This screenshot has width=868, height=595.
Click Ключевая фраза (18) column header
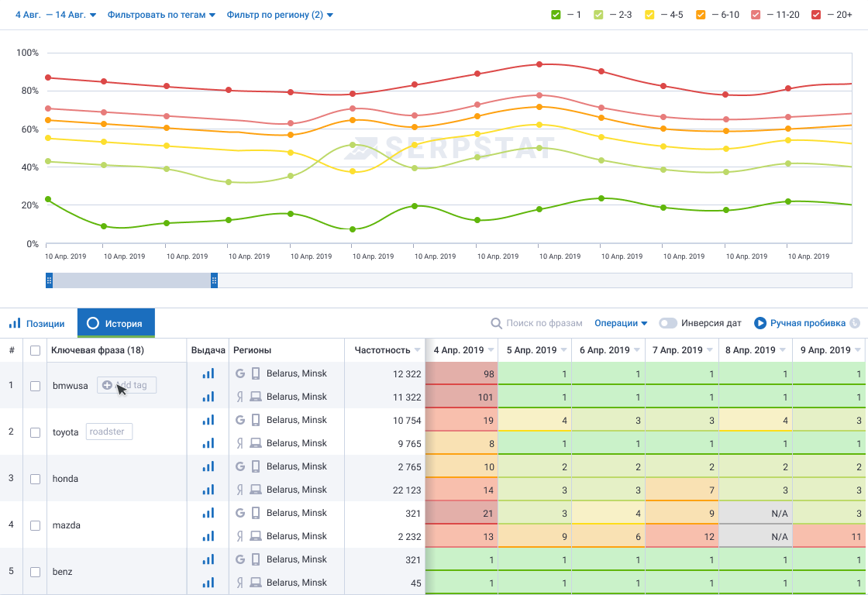(x=98, y=350)
